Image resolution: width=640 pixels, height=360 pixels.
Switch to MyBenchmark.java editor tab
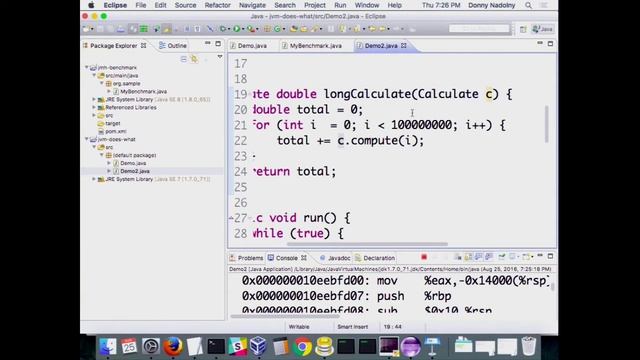pos(315,46)
